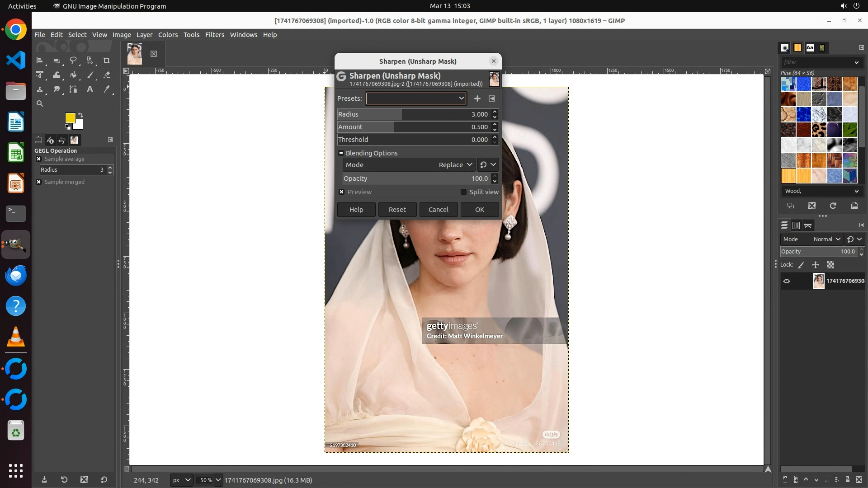
Task: Click the yellow foreground color swatch
Action: (70, 118)
